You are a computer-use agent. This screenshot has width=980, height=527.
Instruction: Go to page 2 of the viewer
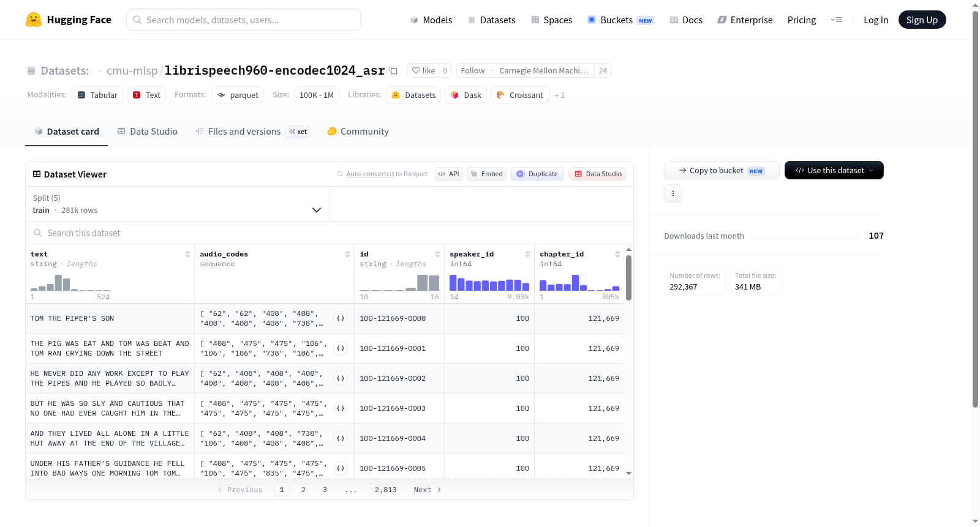coord(303,490)
